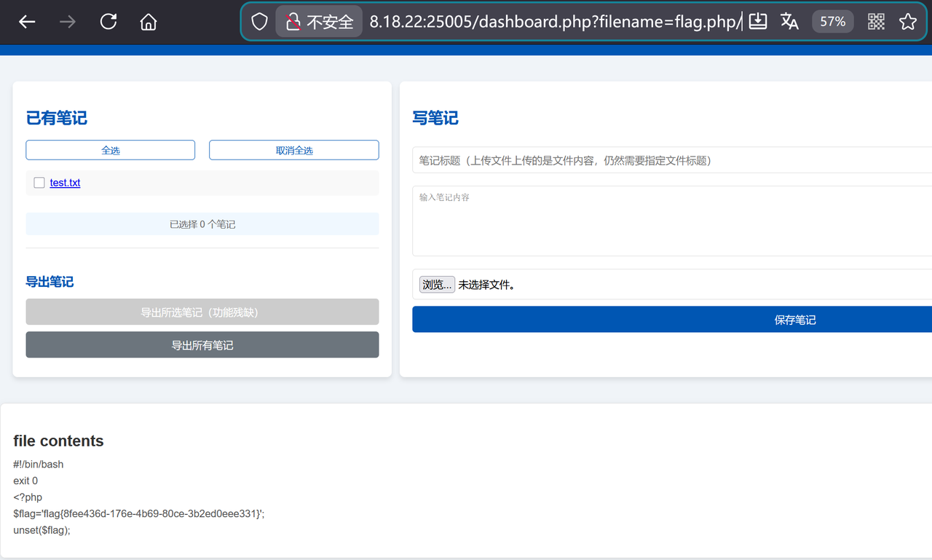Click the QR code icon
The width and height of the screenshot is (932, 560).
876,22
